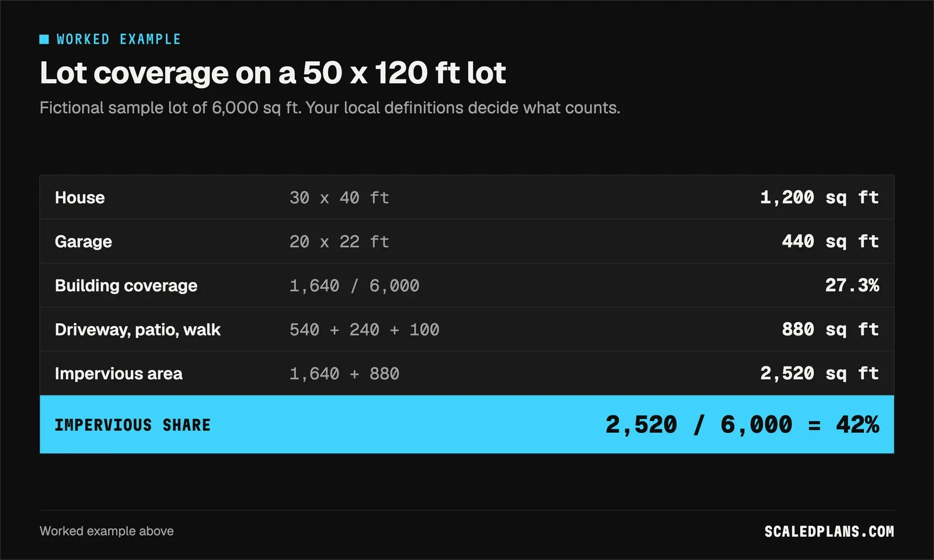
Task: Click the 20 x 22 ft dimension
Action: [339, 242]
